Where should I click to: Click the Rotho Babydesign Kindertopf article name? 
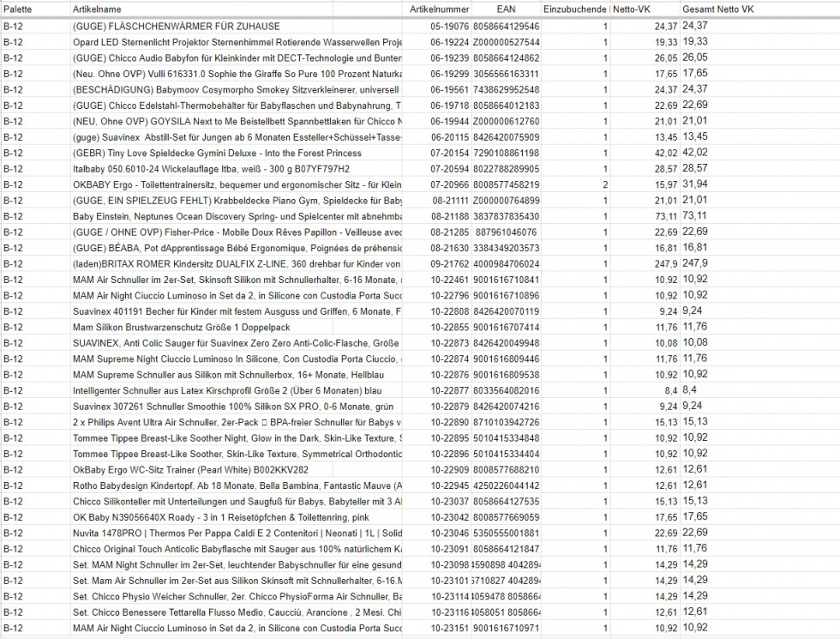pyautogui.click(x=237, y=485)
